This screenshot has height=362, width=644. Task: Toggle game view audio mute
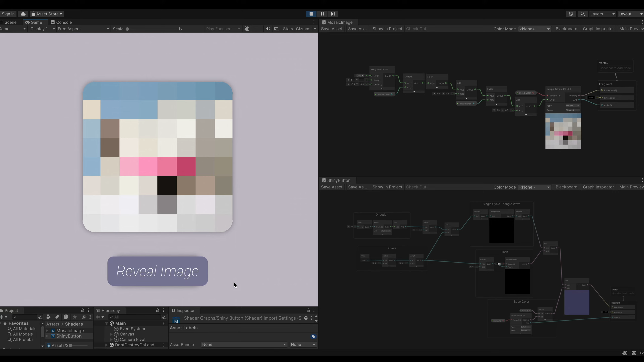[268, 29]
